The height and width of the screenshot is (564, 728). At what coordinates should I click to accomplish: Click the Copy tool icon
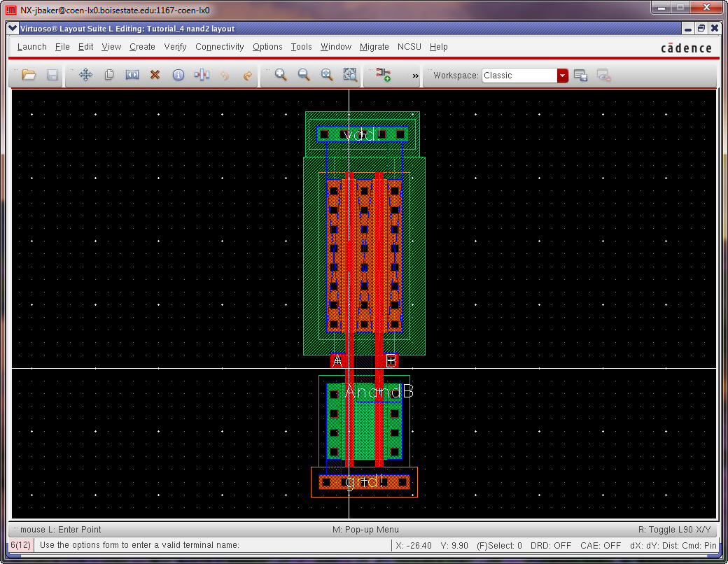point(109,75)
